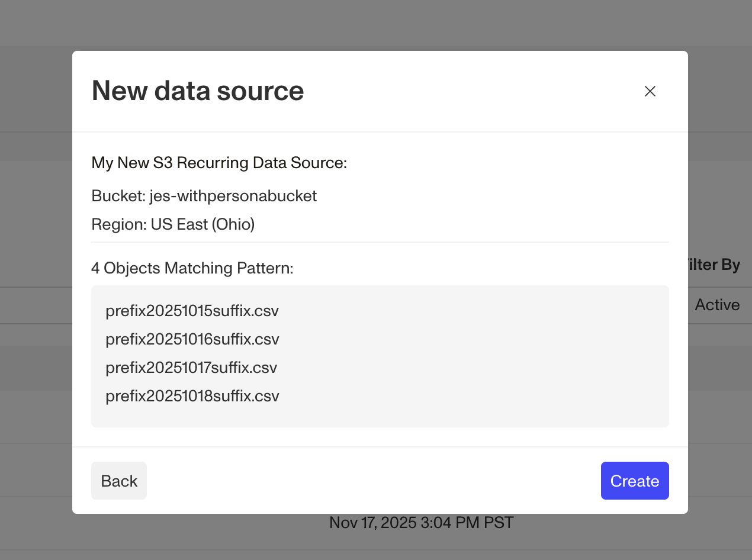Viewport: 752px width, 560px height.
Task: Click the Back button
Action: [x=118, y=481]
